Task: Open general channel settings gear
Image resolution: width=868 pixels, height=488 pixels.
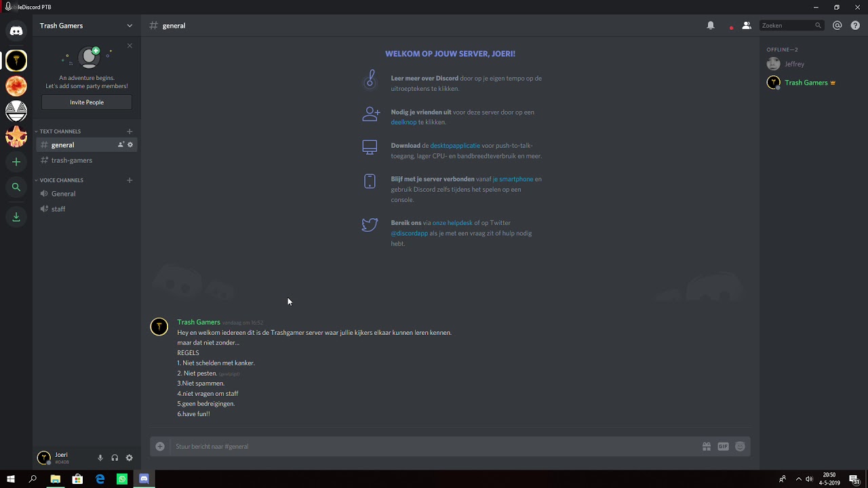Action: pos(130,144)
